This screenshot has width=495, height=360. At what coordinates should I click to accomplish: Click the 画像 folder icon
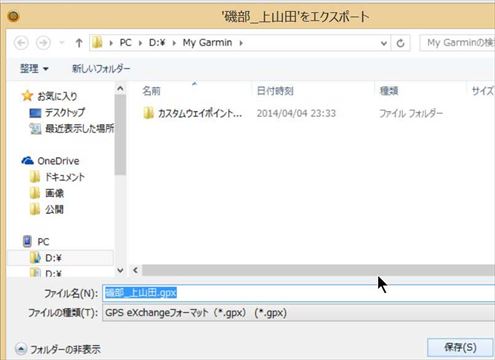coord(35,193)
